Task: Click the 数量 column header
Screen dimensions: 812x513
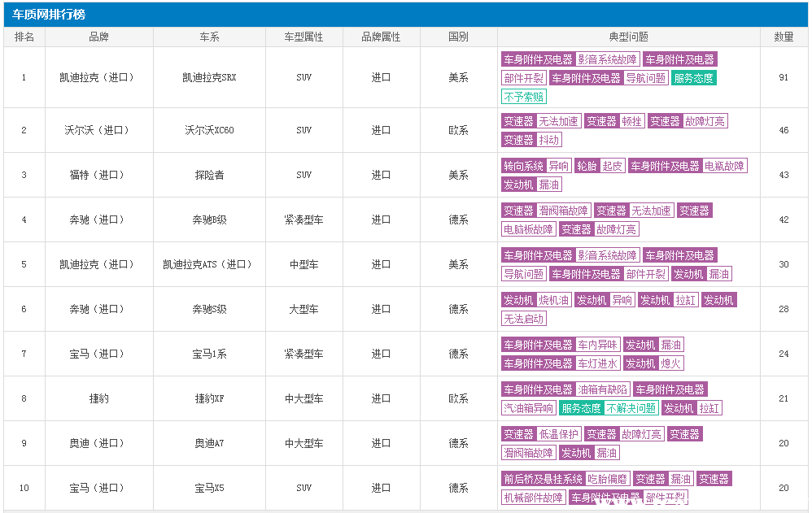Action: [x=784, y=37]
